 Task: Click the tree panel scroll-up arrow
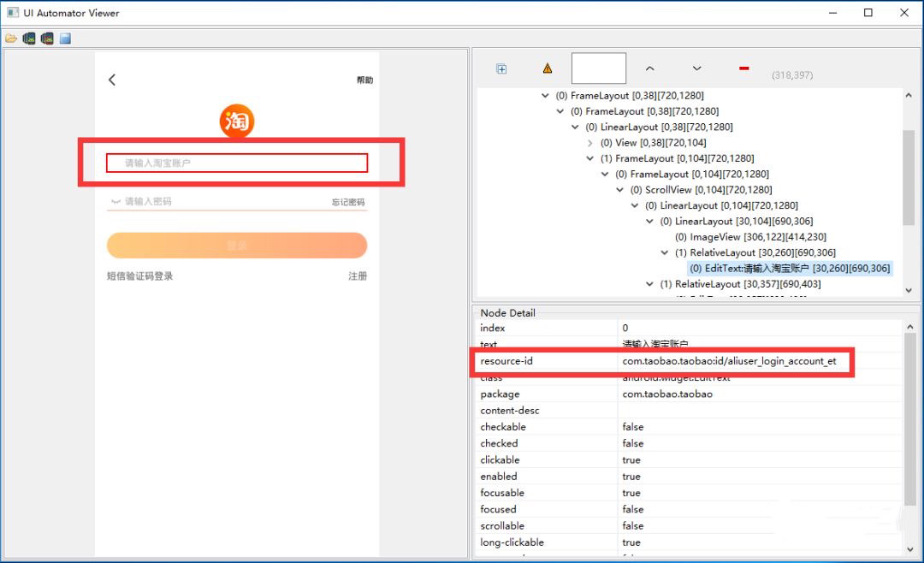point(909,95)
